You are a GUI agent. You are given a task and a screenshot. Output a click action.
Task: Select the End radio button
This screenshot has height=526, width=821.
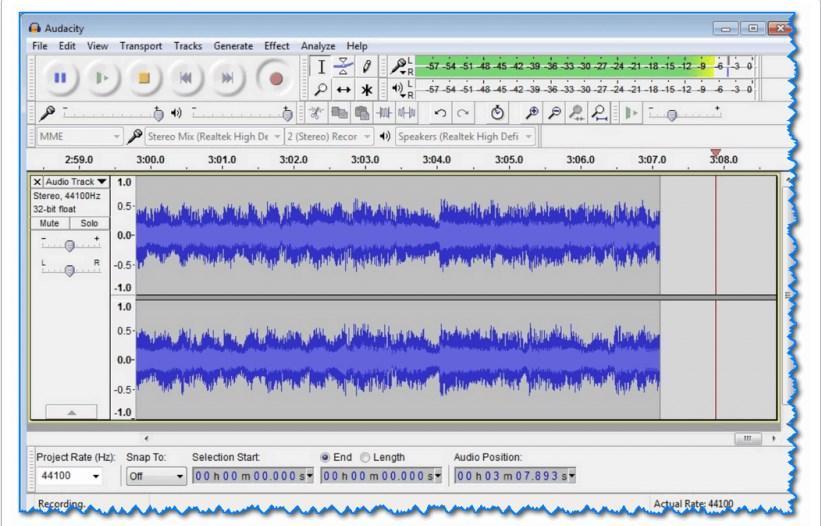point(325,457)
